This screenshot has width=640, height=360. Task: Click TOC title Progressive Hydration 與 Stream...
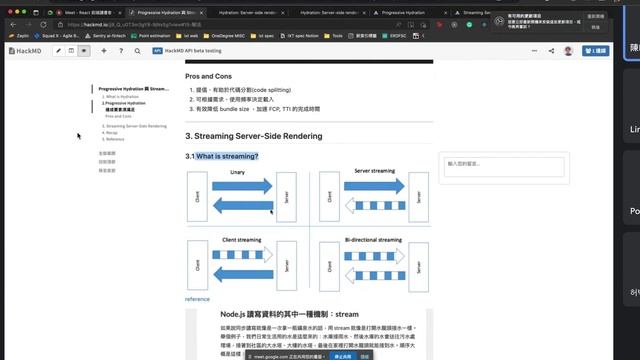(133, 89)
